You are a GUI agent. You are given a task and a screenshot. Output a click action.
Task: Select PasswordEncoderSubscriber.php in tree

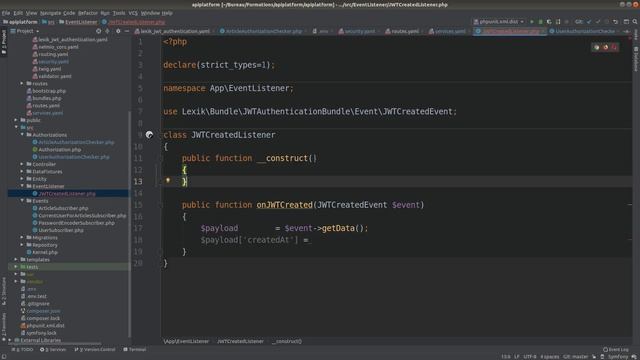[x=76, y=223]
